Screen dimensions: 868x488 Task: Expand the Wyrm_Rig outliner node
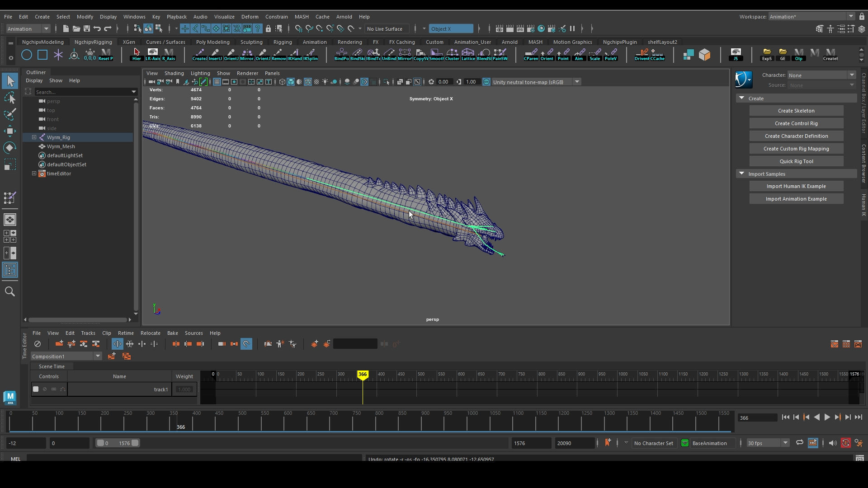[x=34, y=137]
